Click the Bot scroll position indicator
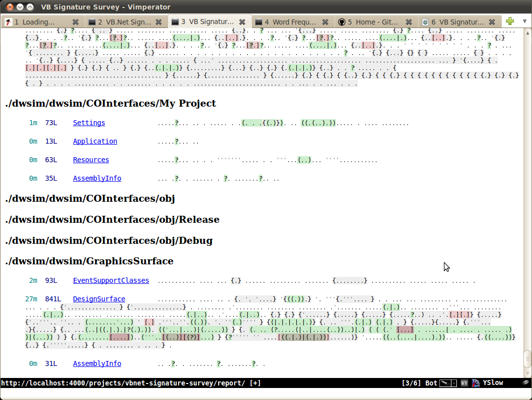532x400 pixels. coord(431,383)
